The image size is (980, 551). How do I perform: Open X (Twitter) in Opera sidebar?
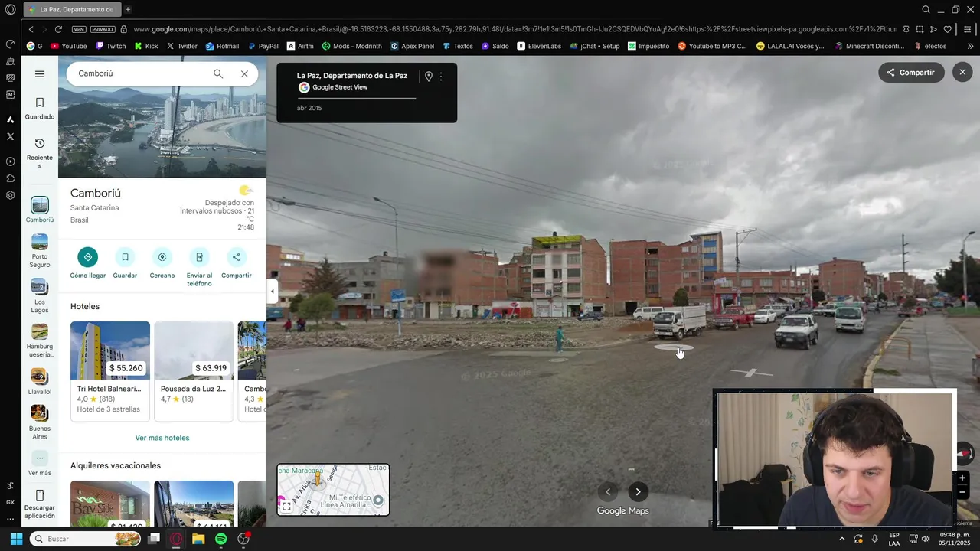click(10, 136)
